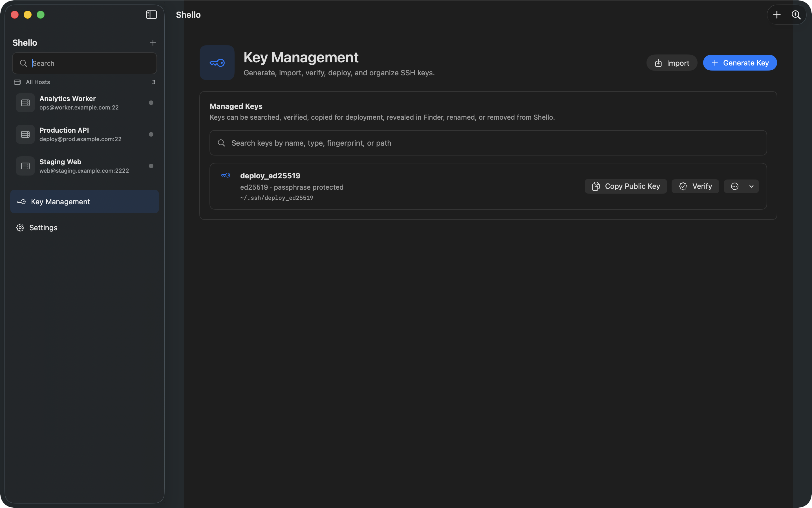The width and height of the screenshot is (812, 508).
Task: Add a new host using the sidebar plus icon
Action: click(x=153, y=43)
